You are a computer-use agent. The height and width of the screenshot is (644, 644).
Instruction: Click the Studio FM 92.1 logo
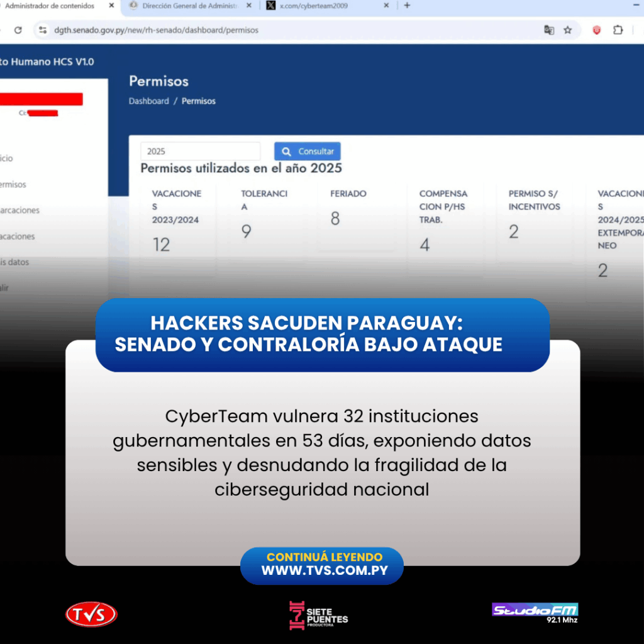tap(535, 612)
